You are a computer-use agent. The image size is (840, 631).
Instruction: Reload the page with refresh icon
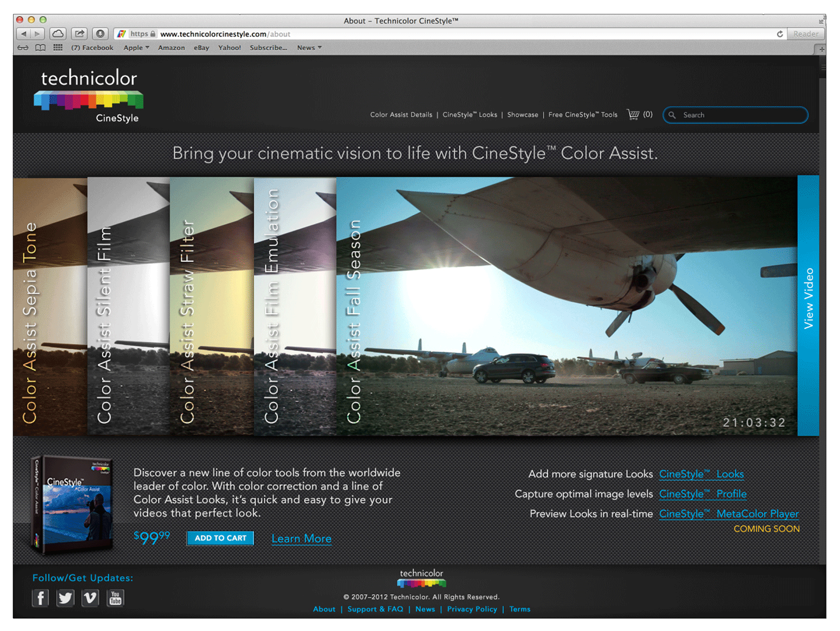coord(780,34)
